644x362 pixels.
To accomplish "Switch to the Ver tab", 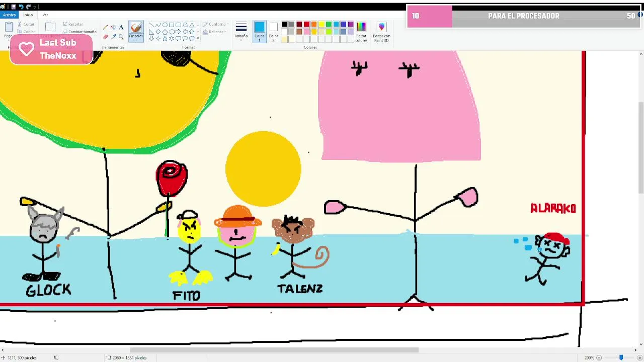I will 45,15.
